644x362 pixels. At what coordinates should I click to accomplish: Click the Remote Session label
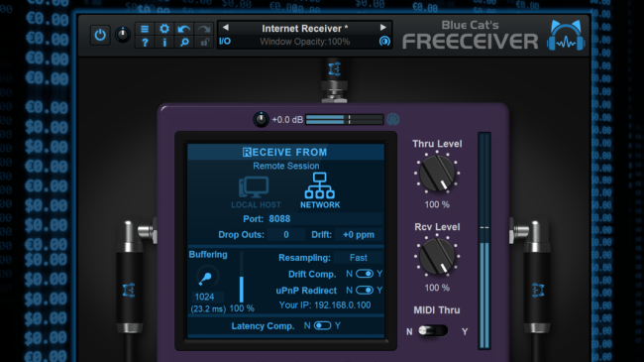(x=286, y=166)
